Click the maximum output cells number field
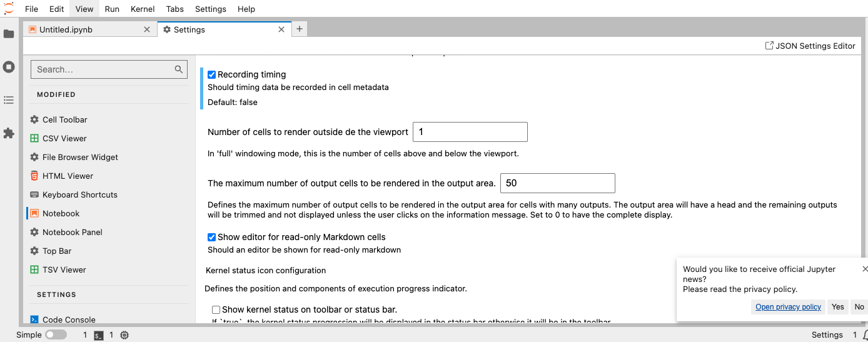Screen dimensions: 868x342 pos(557,183)
